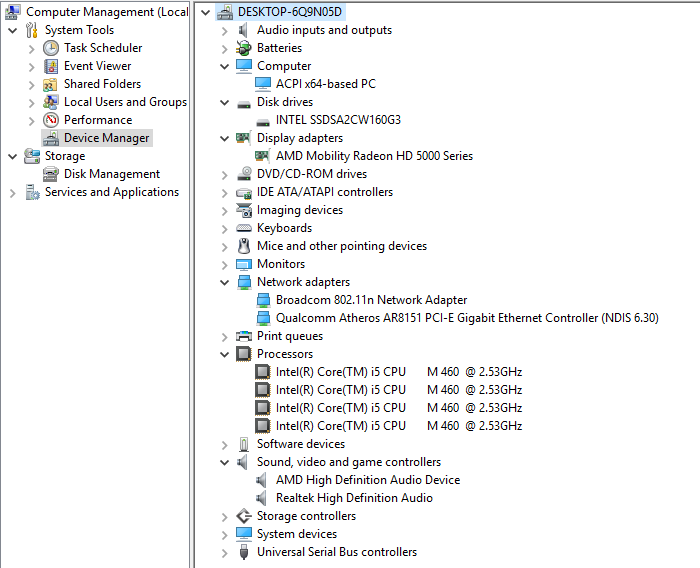Image resolution: width=700 pixels, height=568 pixels.
Task: Expand the System devices node
Action: coord(225,535)
